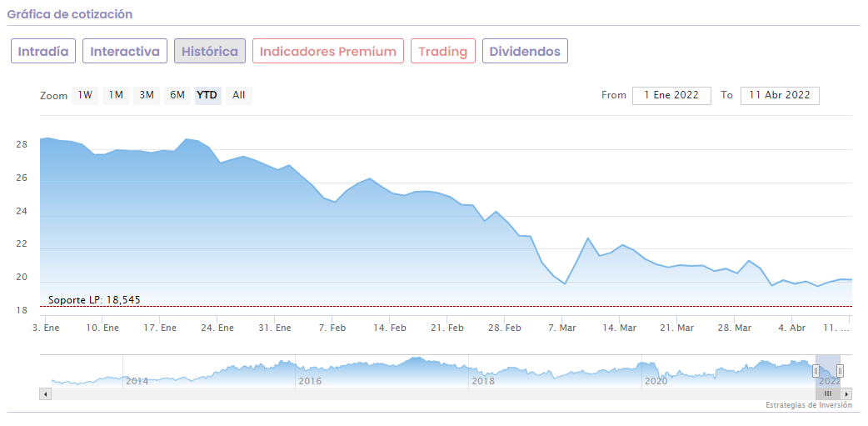Click the scrollbar left arrow

point(44,393)
